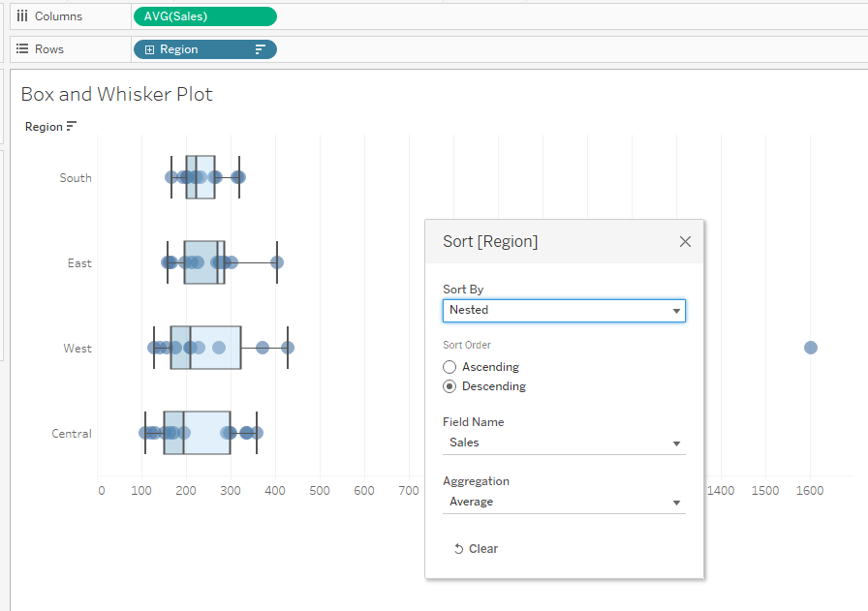Select the Ascending sort order
Viewport: 868px width, 611px height.
449,367
